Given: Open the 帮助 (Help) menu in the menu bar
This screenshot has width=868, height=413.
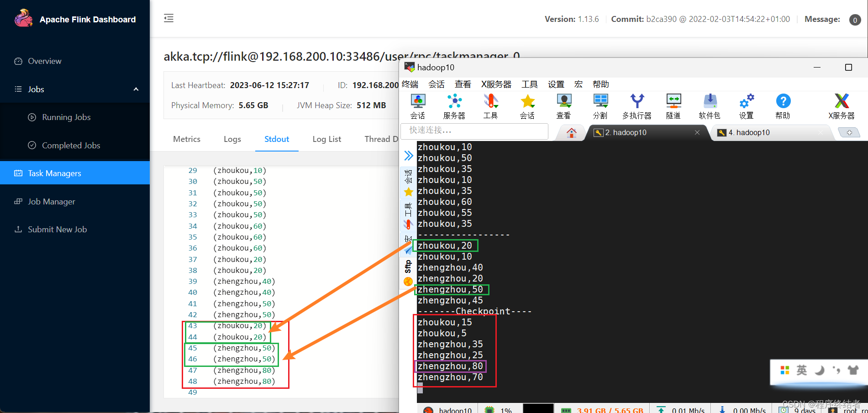Looking at the screenshot, I should (x=601, y=84).
